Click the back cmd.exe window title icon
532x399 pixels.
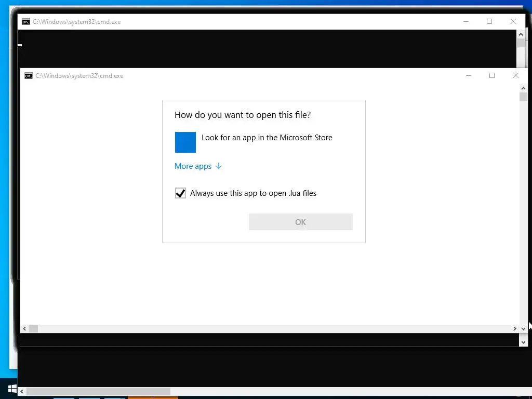coord(26,22)
